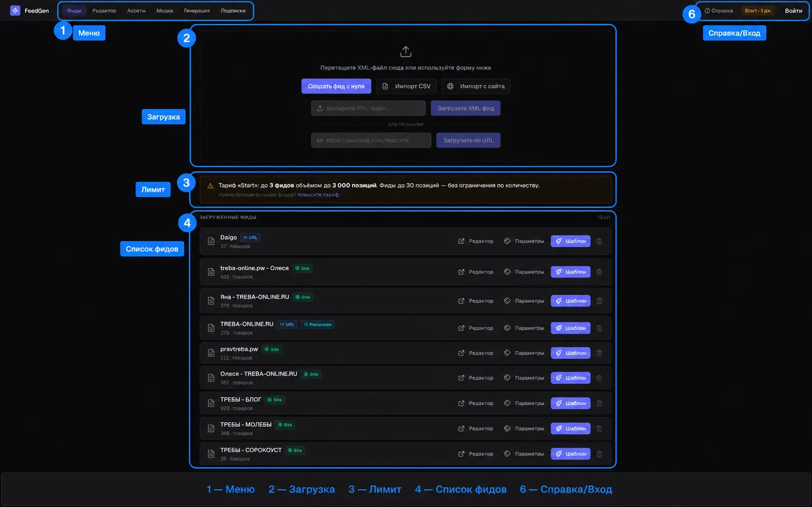Go to the Медиа tab
Screen dimensions: 812x507
point(165,11)
